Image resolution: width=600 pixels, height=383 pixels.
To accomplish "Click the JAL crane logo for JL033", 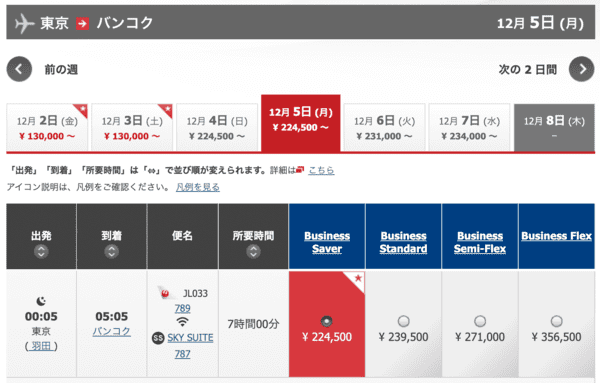I will (165, 293).
